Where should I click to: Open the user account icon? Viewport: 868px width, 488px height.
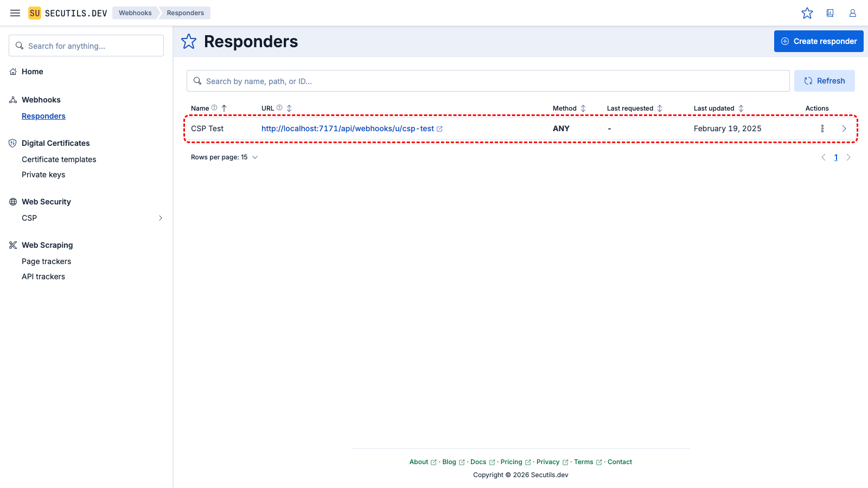tap(852, 12)
